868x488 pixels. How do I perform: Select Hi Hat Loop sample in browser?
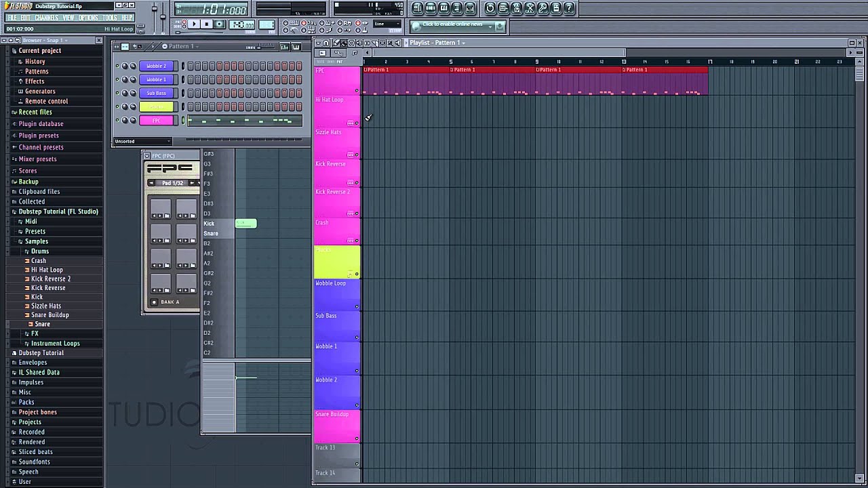tap(47, 270)
